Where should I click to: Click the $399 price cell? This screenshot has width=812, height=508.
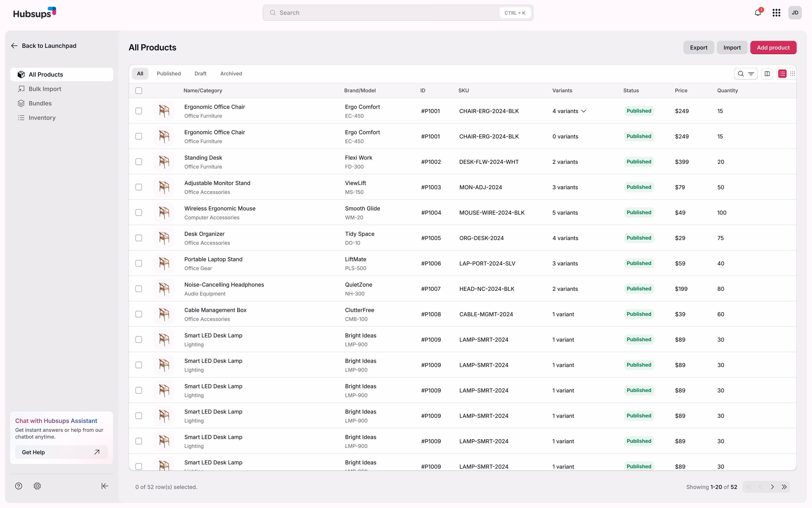[x=682, y=162]
